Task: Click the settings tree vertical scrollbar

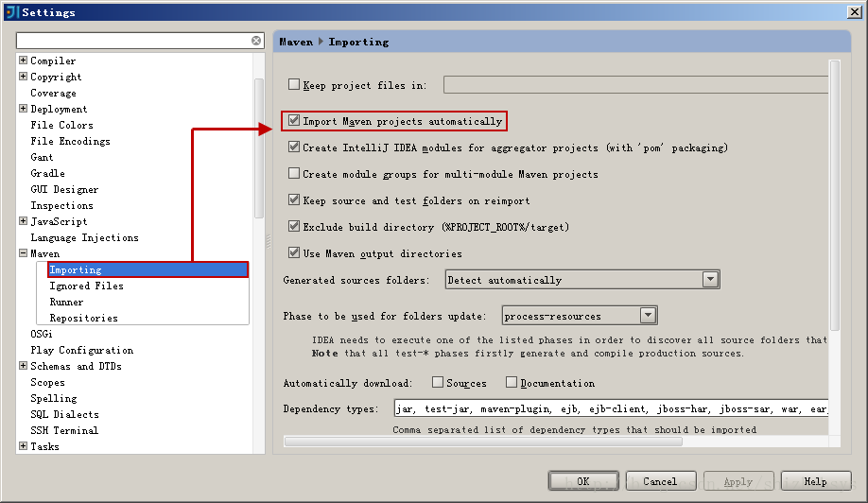Action: pos(258,148)
